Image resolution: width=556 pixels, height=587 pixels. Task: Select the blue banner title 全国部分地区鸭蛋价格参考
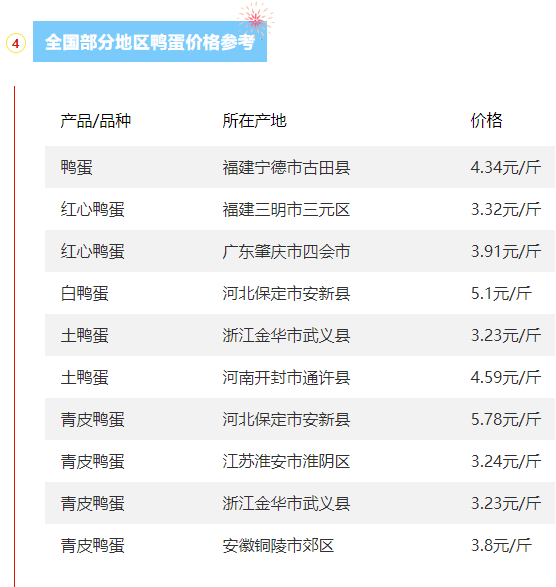150,42
